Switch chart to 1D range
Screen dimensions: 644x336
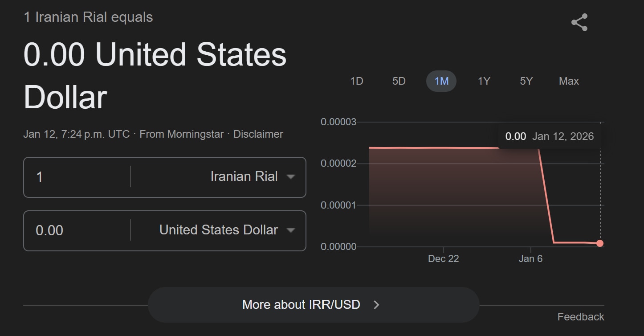(356, 81)
